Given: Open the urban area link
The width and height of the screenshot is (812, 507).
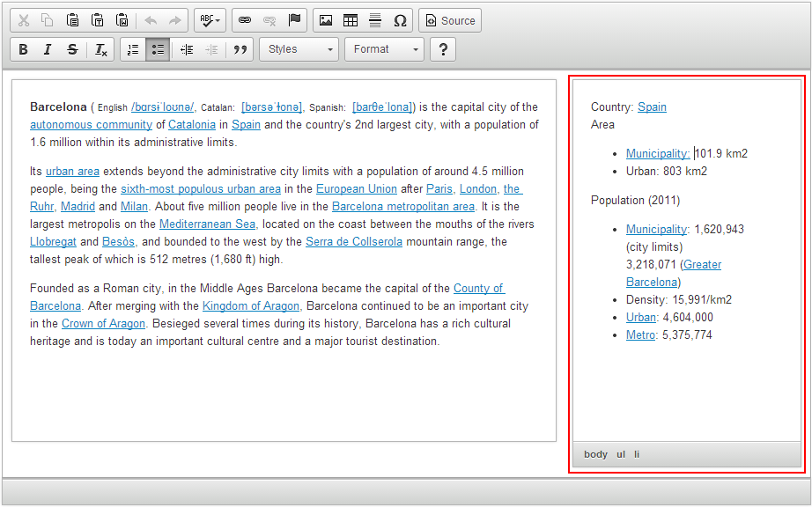Looking at the screenshot, I should click(x=72, y=172).
